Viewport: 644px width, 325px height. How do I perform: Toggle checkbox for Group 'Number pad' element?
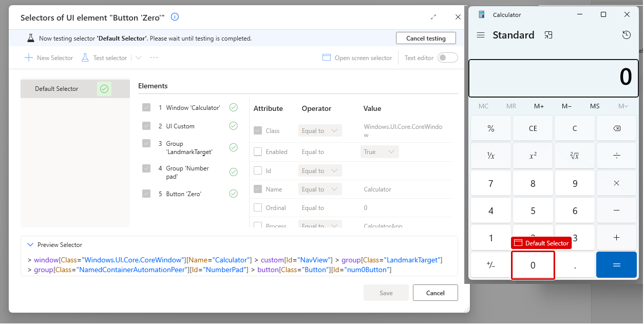pyautogui.click(x=146, y=168)
